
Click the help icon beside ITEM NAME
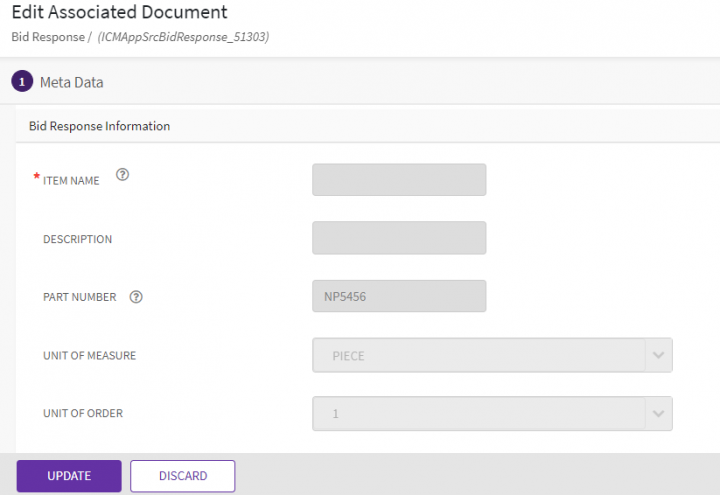coord(123,175)
